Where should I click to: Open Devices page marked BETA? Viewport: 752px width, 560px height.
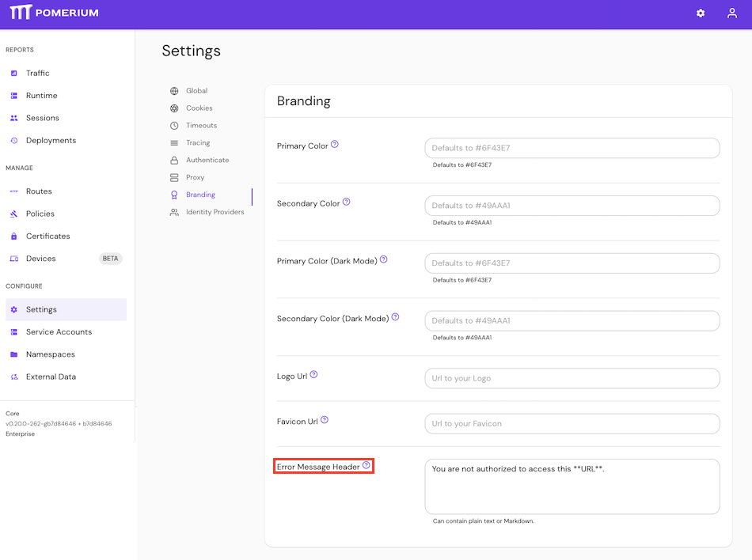(41, 259)
